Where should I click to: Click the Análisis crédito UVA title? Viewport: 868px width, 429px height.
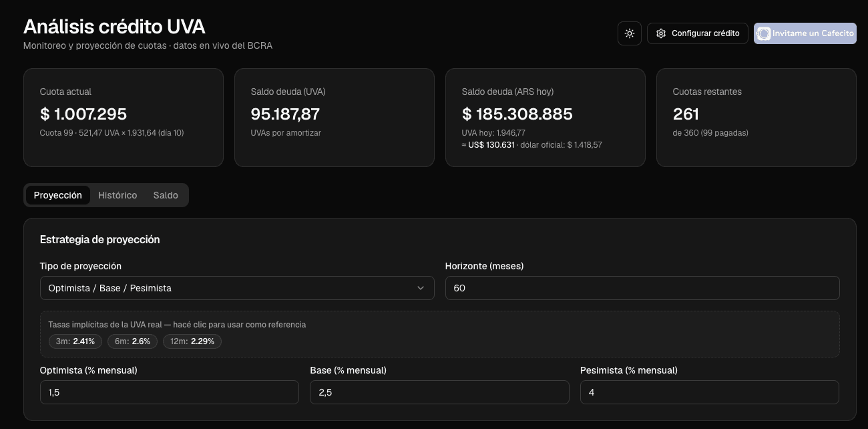(114, 27)
